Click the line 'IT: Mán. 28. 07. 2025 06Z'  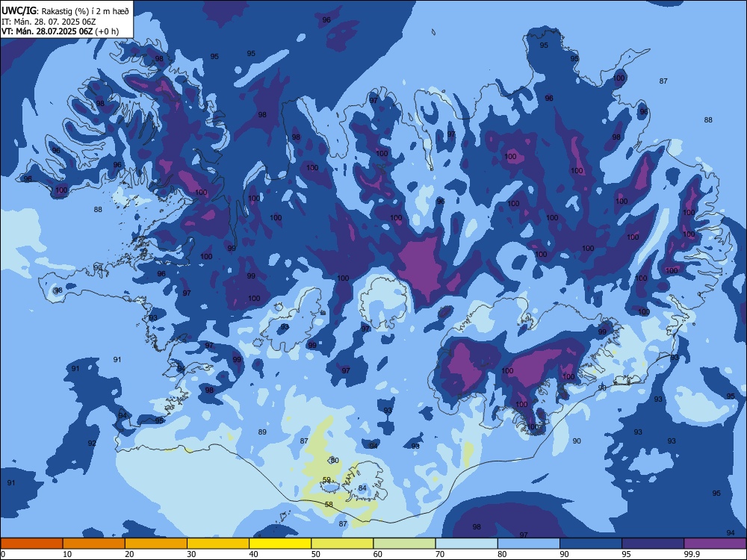[x=49, y=22]
